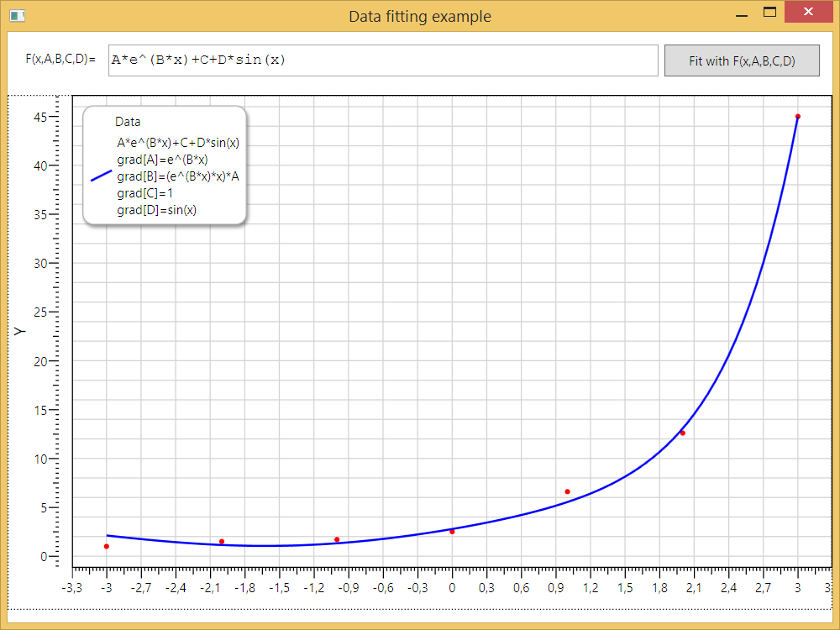
Task: Select the red data point at x=1
Action: pos(567,491)
